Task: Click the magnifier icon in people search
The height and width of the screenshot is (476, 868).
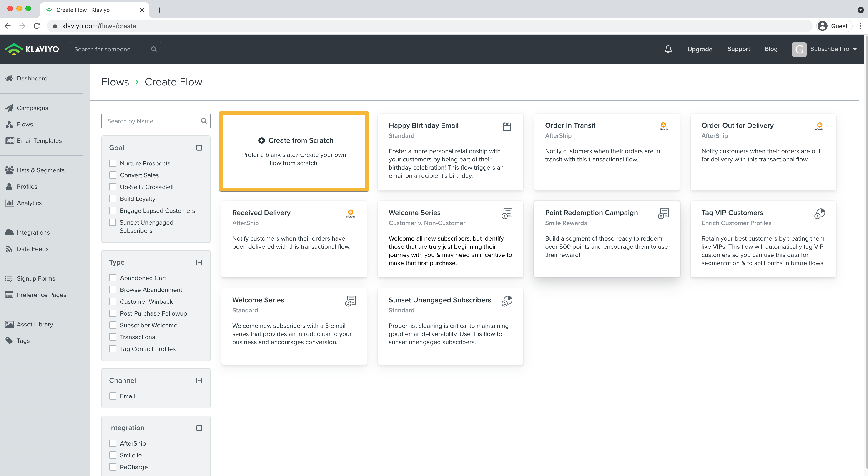Action: pyautogui.click(x=154, y=49)
